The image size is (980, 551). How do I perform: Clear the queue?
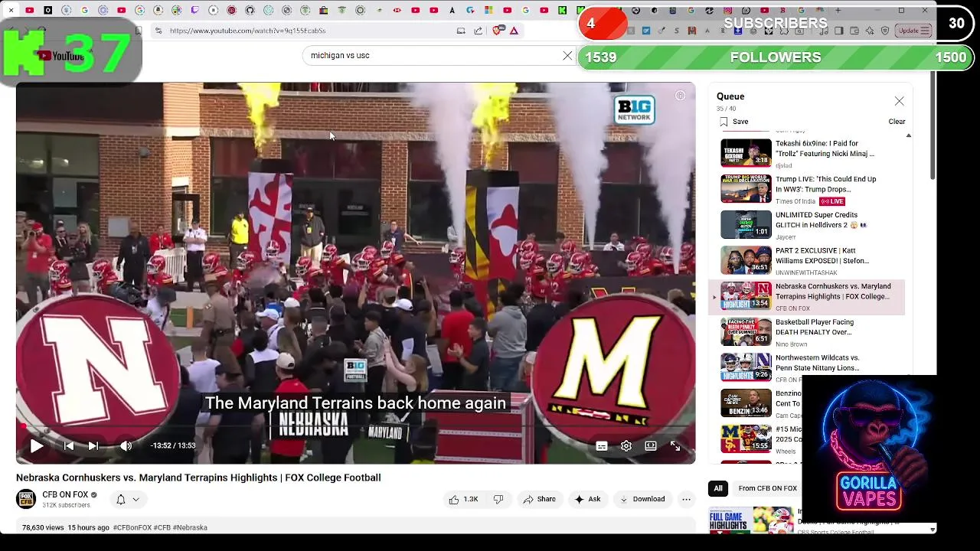click(x=897, y=122)
